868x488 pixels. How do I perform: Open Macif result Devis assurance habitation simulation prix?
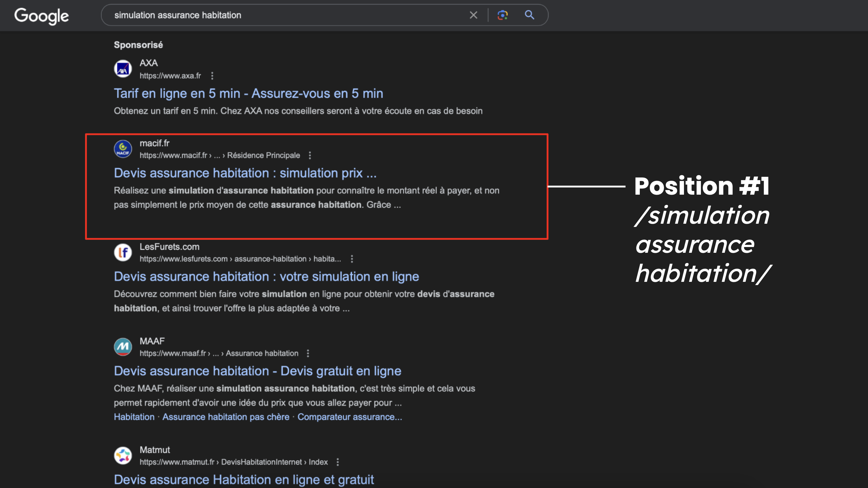245,173
